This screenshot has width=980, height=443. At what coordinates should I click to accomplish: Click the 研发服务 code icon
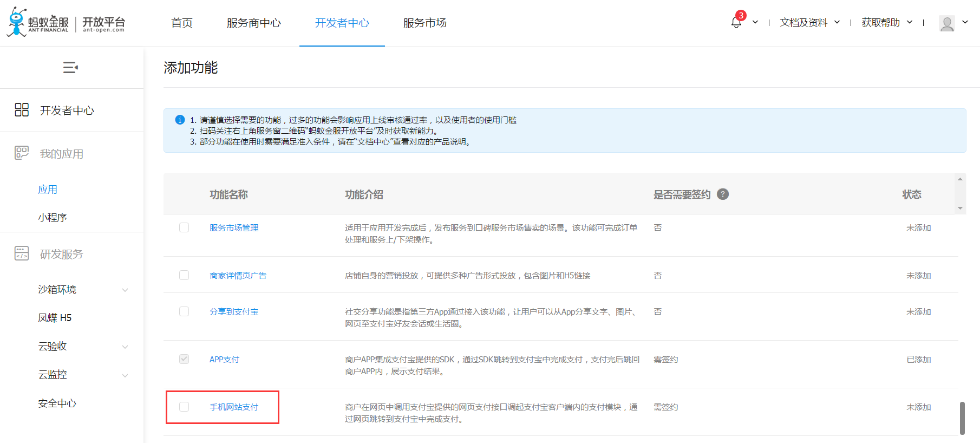click(22, 253)
